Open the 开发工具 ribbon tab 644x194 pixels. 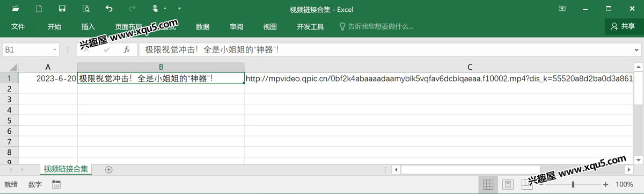tap(310, 26)
